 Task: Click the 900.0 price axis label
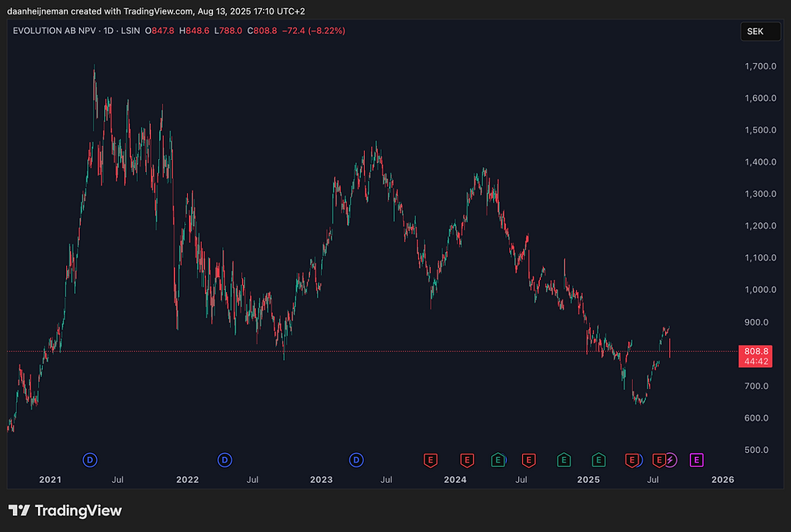(x=756, y=322)
